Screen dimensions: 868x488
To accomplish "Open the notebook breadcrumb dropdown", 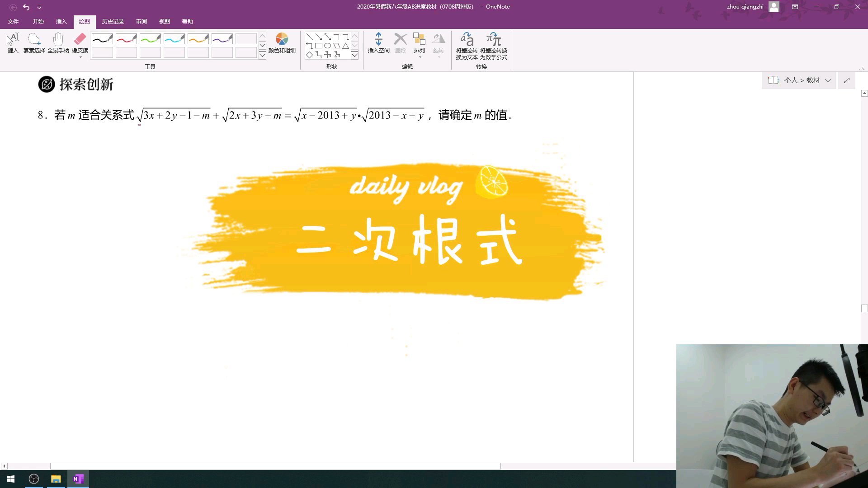I will click(828, 80).
